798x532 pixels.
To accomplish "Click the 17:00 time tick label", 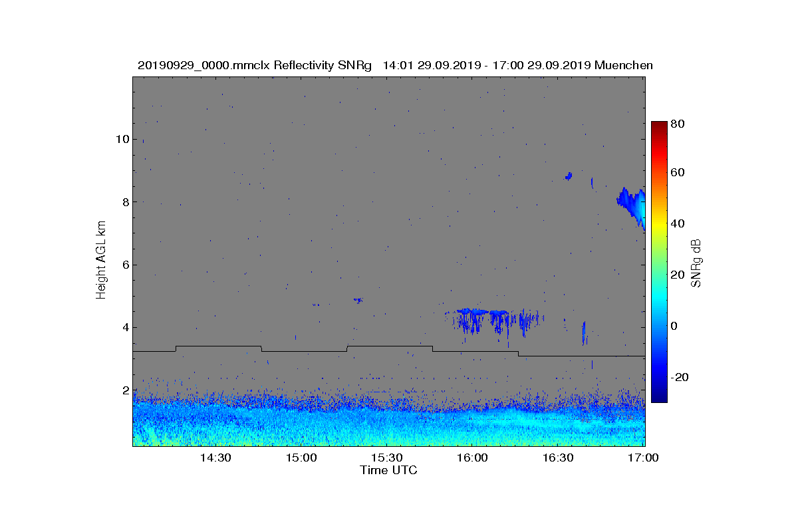I will click(643, 458).
